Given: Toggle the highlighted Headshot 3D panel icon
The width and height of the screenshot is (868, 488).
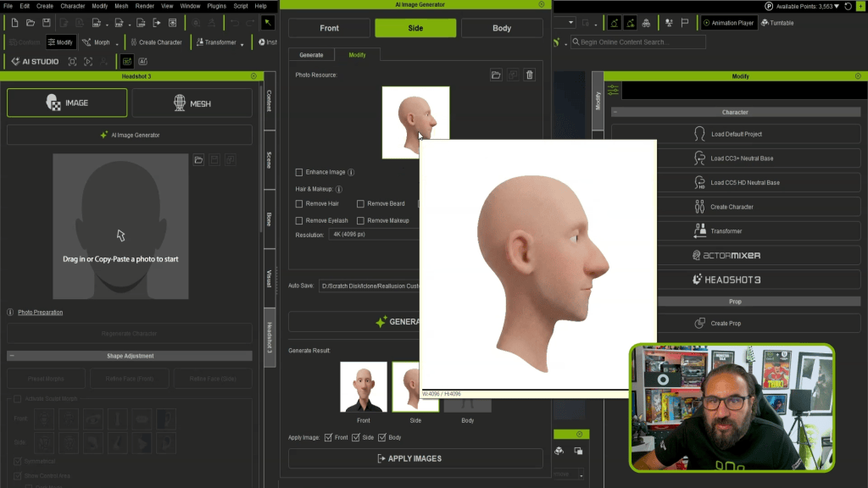Looking at the screenshot, I should point(127,61).
